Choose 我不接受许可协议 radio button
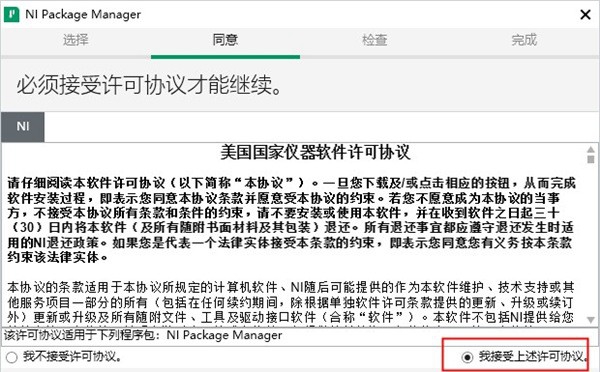This screenshot has width=600, height=372. [11, 357]
